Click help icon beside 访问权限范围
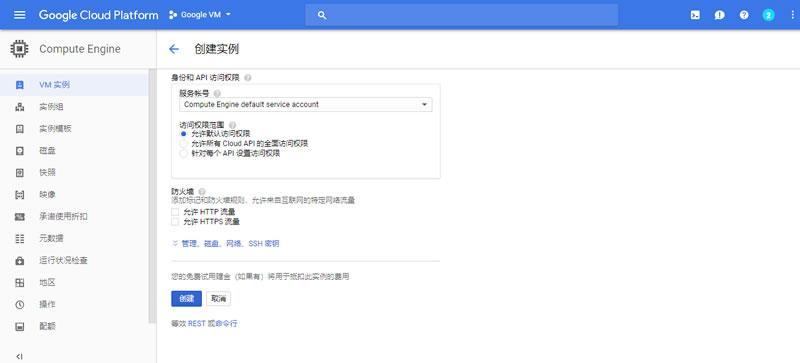800x363 pixels. 233,125
